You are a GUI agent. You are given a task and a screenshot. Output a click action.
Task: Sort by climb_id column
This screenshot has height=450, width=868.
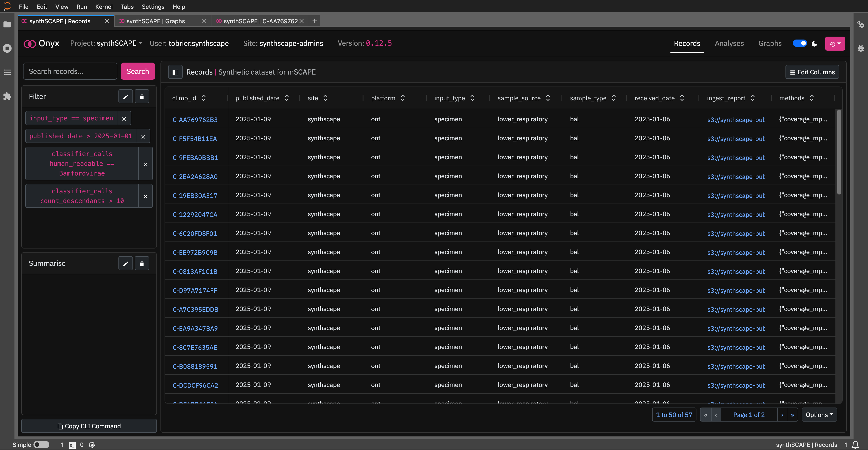coord(203,98)
